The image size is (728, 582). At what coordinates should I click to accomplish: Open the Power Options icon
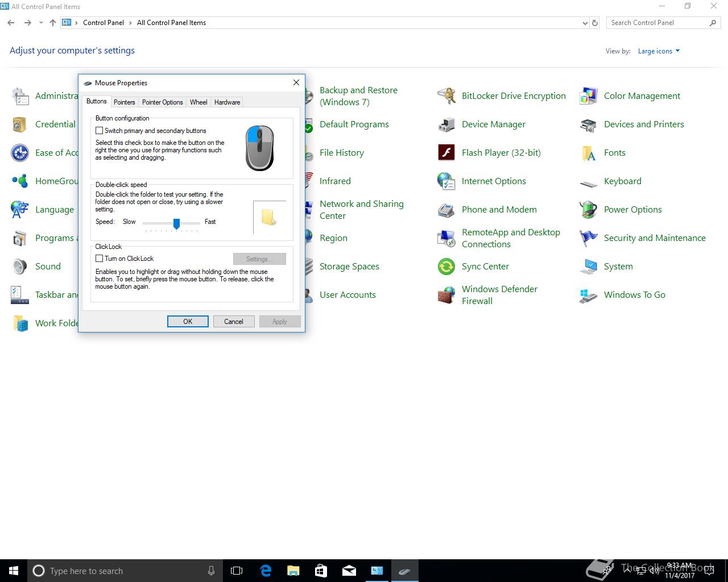pyautogui.click(x=588, y=210)
